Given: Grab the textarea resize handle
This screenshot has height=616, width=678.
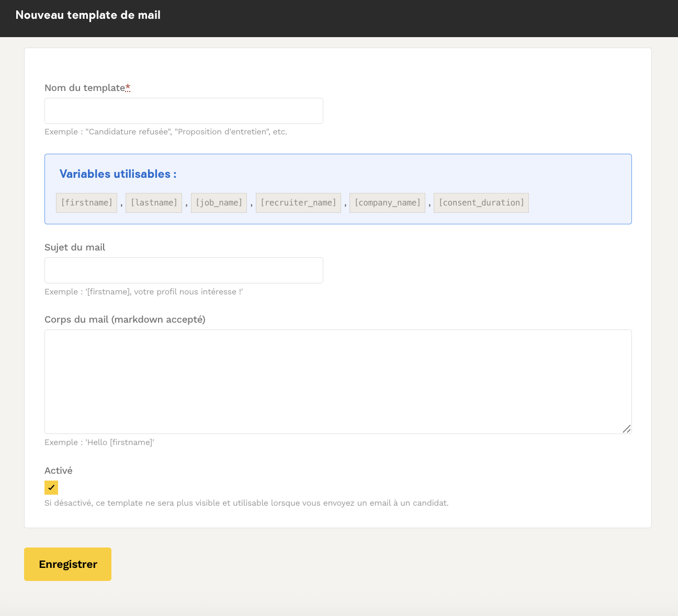Looking at the screenshot, I should pos(627,429).
